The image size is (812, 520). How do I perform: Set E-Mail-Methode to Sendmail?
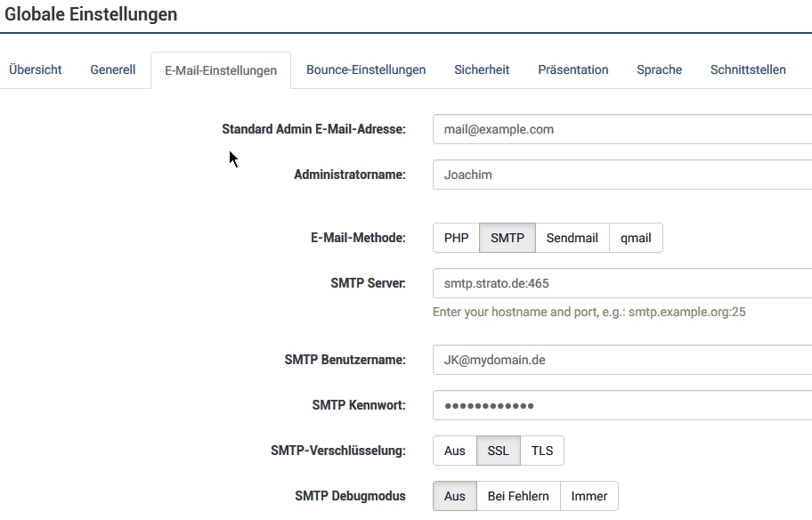(572, 238)
